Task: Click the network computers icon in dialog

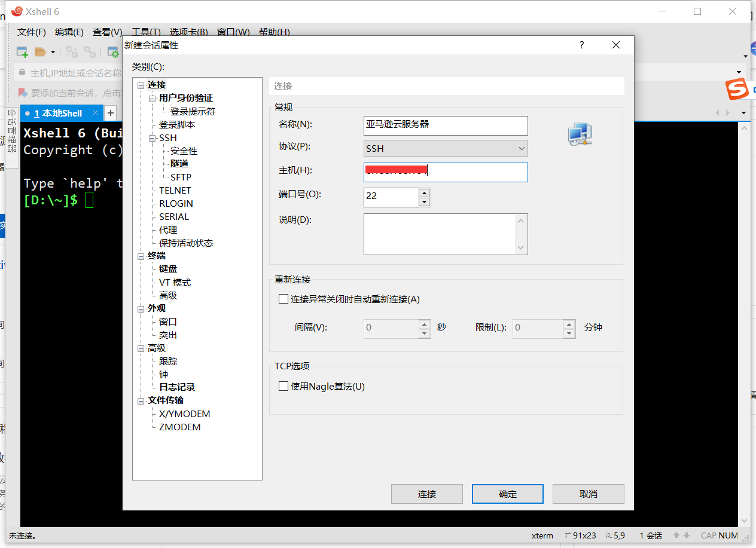Action: click(x=580, y=134)
